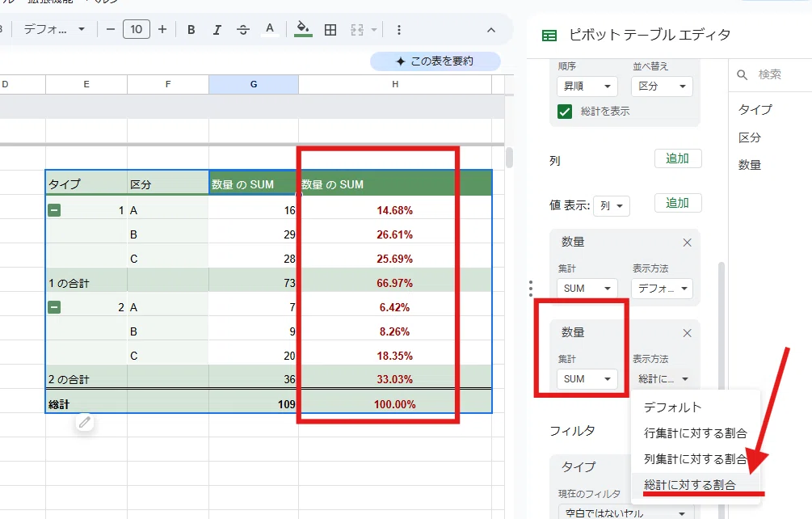Select the 区分 field in the list
Screen dimensions: 812x519
[749, 137]
